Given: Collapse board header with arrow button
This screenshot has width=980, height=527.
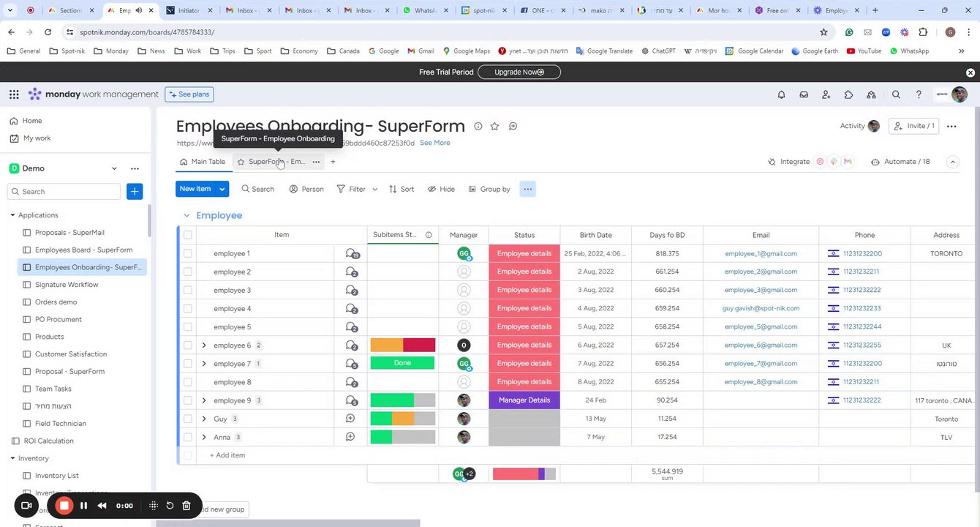Looking at the screenshot, I should coord(952,162).
